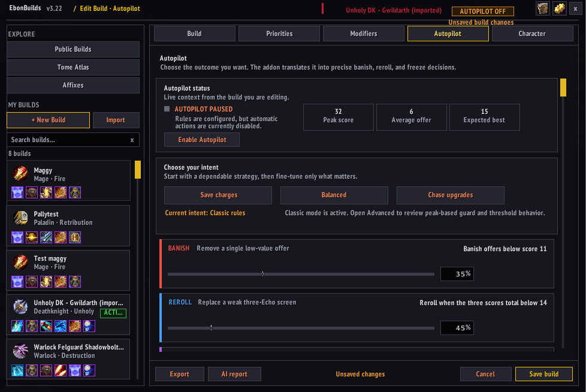This screenshot has width=586, height=392.
Task: Click the orange net icon in Maggy row
Action: pos(61,192)
